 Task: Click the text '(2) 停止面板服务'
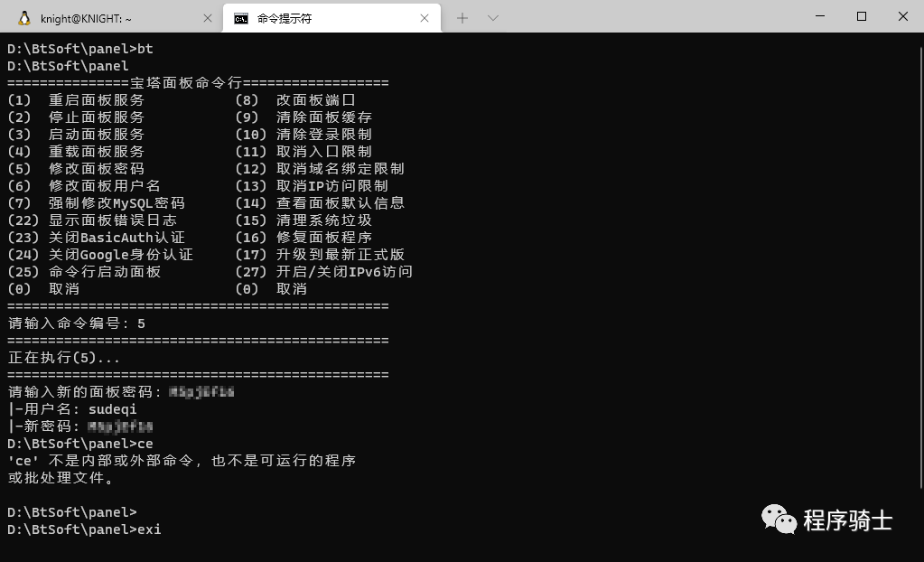pos(76,117)
